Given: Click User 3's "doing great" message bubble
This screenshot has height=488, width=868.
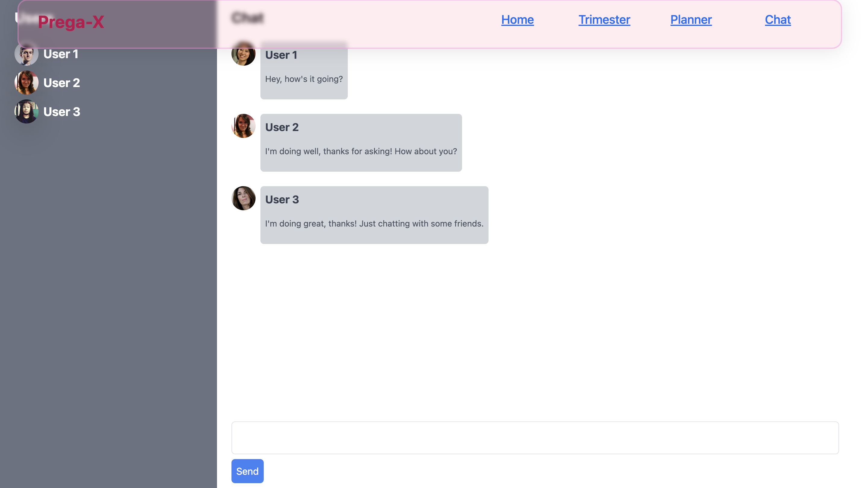Looking at the screenshot, I should [x=374, y=224].
